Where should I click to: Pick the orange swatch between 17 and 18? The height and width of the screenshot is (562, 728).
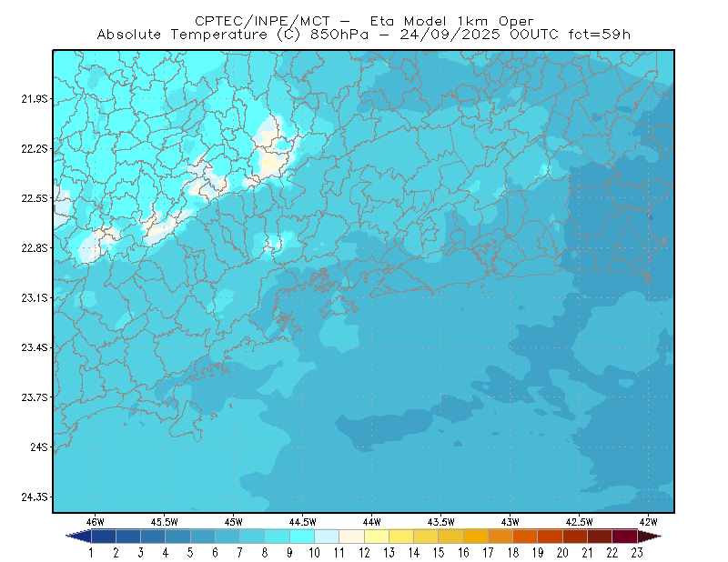point(500,537)
